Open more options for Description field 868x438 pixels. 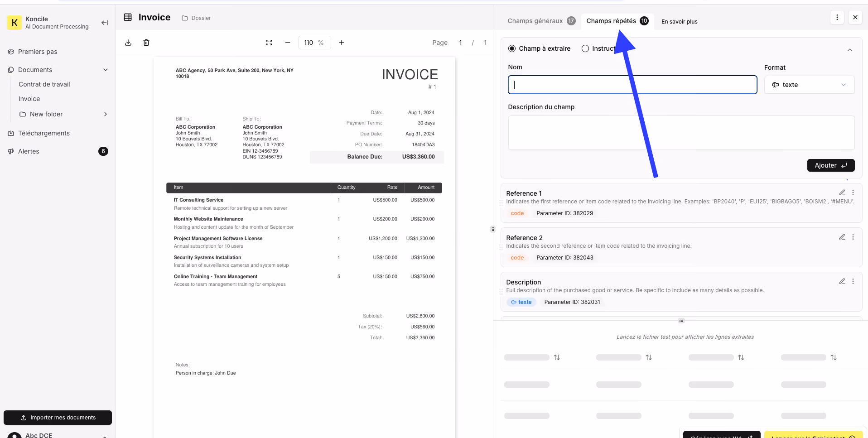pyautogui.click(x=853, y=281)
